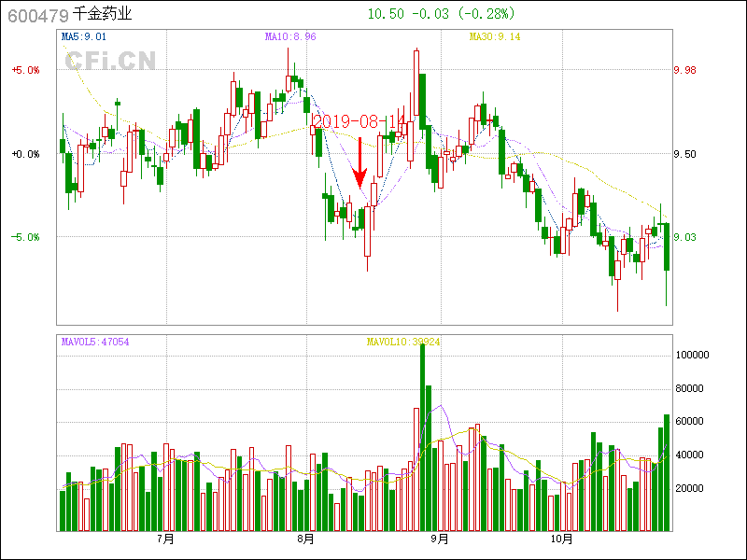Image resolution: width=747 pixels, height=560 pixels.
Task: Click the highest red candlestick before 9月
Action: coord(416,83)
